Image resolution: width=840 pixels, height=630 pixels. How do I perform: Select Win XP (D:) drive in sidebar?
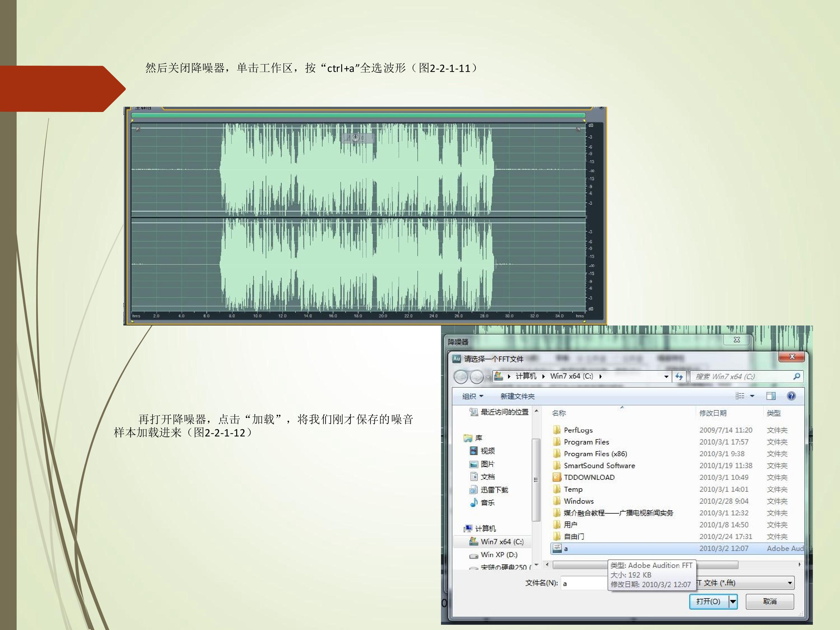coord(493,555)
